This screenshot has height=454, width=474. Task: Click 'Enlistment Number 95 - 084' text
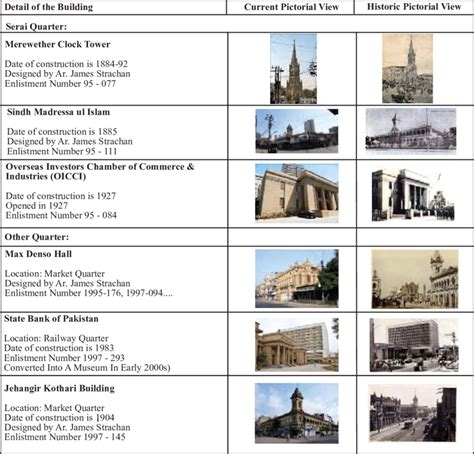[61, 215]
